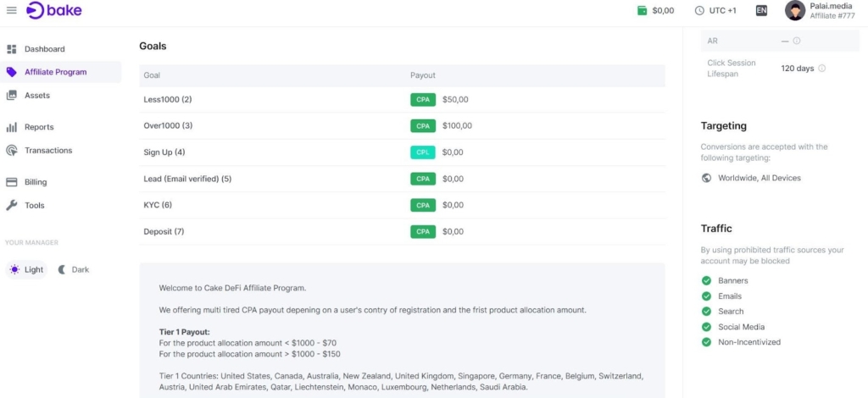Click the CPL badge for Sign Up

[422, 152]
